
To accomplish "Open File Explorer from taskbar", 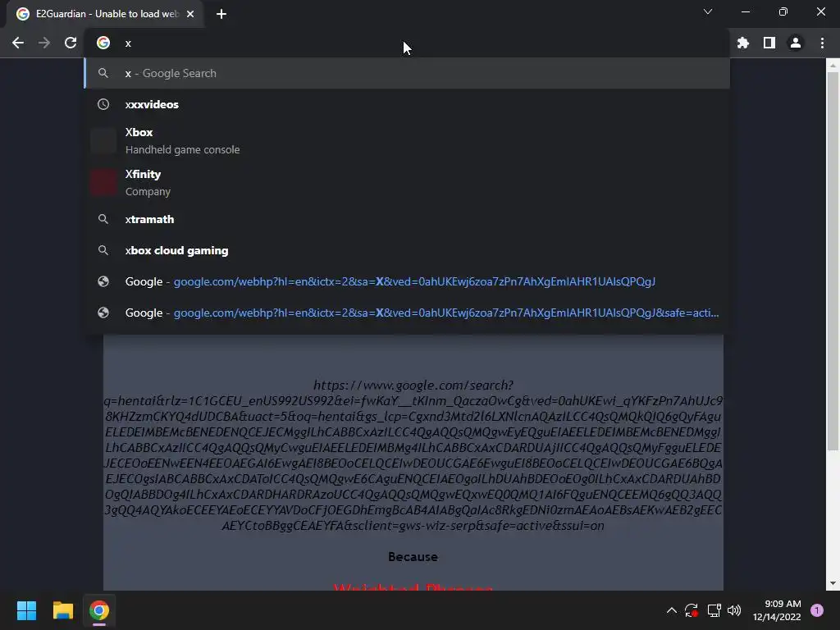I will point(62,610).
